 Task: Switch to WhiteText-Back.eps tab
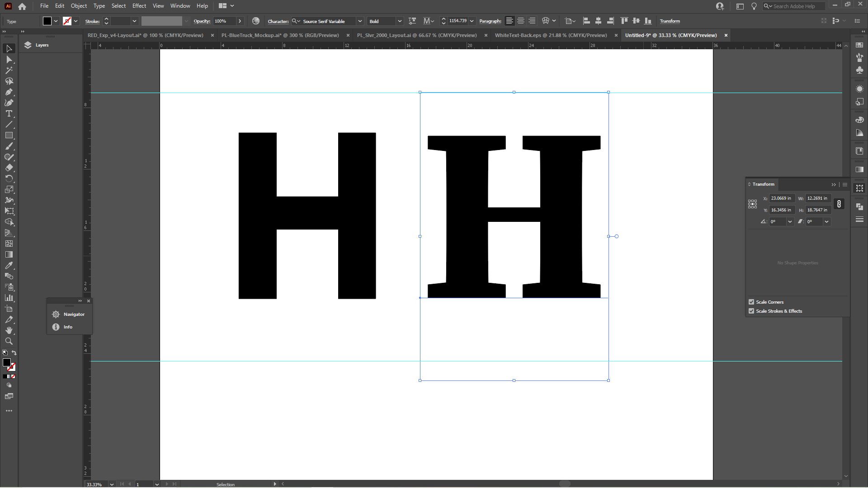tap(551, 35)
